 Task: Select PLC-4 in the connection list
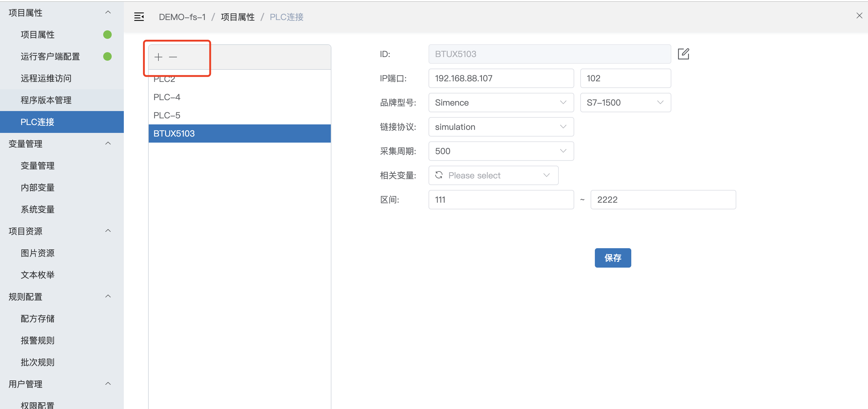[x=167, y=97]
